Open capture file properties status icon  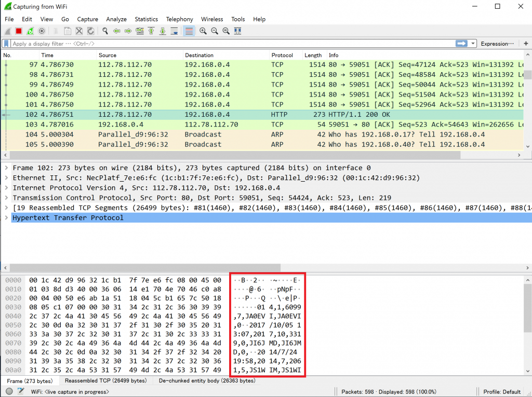[x=21, y=392]
